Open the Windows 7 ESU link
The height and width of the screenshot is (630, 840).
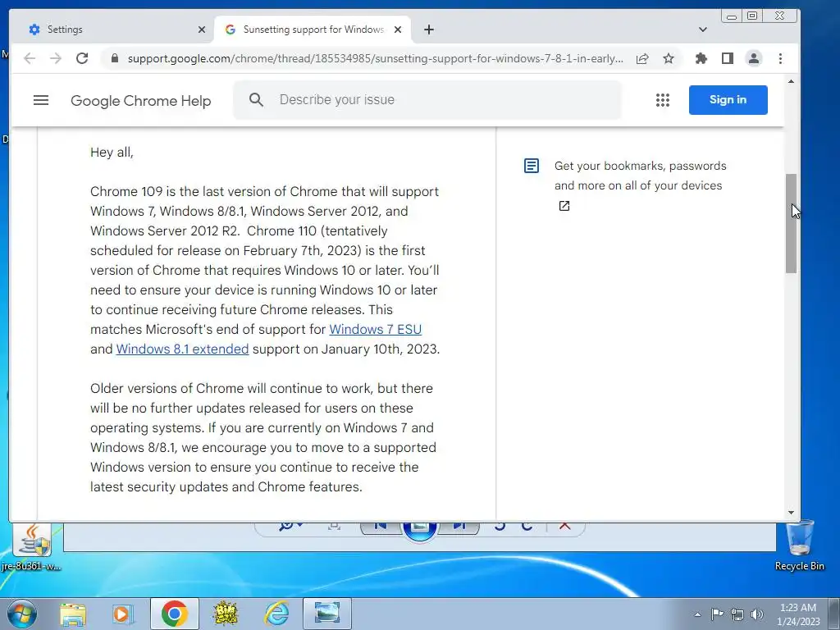375,329
